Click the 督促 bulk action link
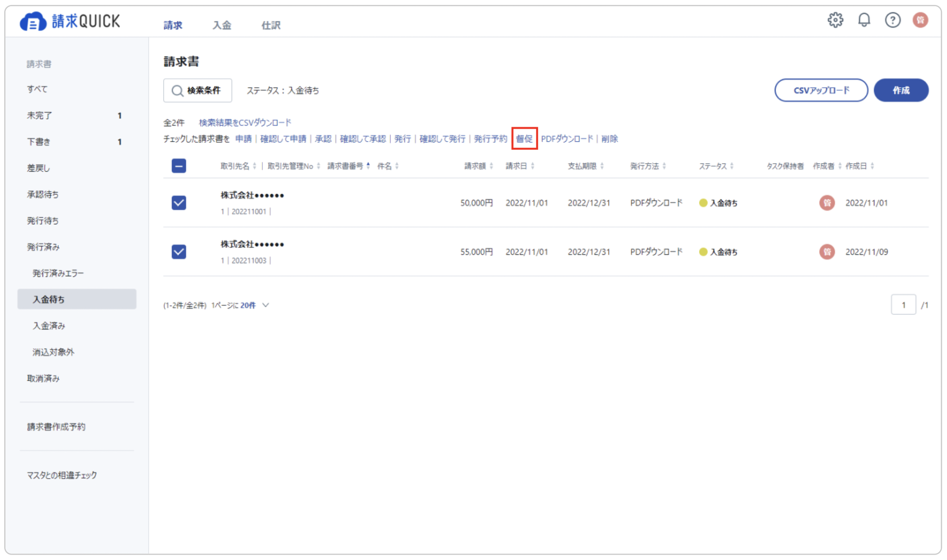Viewport: 947px width, 560px height. click(524, 139)
